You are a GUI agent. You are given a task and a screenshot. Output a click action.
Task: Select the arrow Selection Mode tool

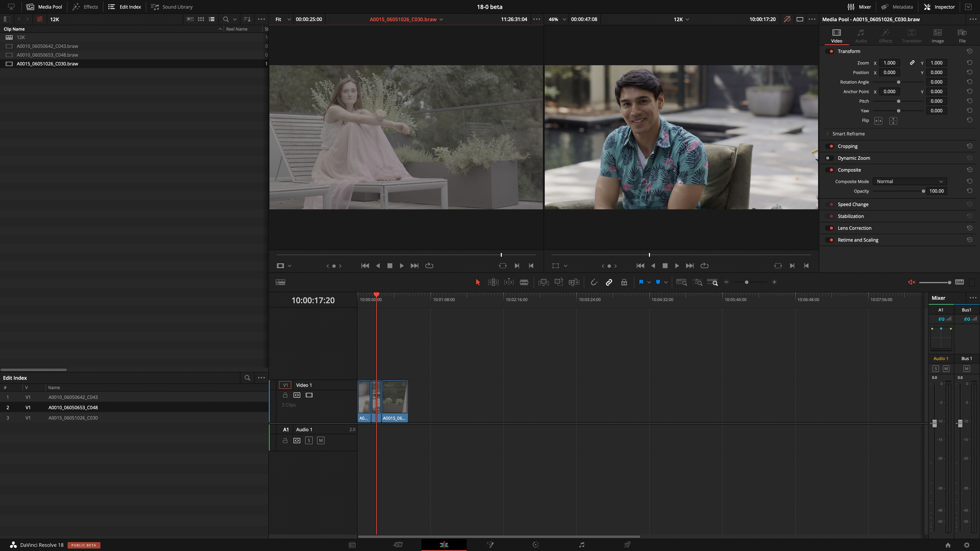(x=478, y=282)
